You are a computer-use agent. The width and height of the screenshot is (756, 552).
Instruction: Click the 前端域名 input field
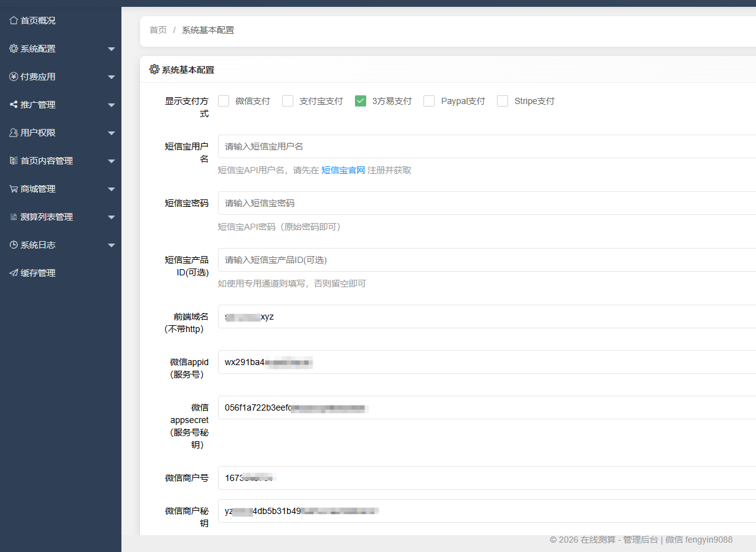[487, 316]
